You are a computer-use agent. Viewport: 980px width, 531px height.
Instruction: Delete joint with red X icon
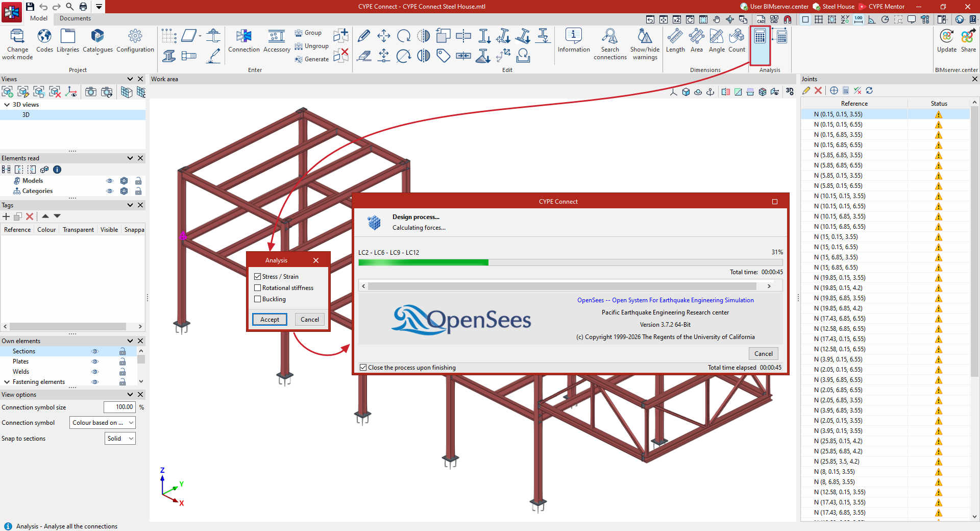(x=818, y=90)
